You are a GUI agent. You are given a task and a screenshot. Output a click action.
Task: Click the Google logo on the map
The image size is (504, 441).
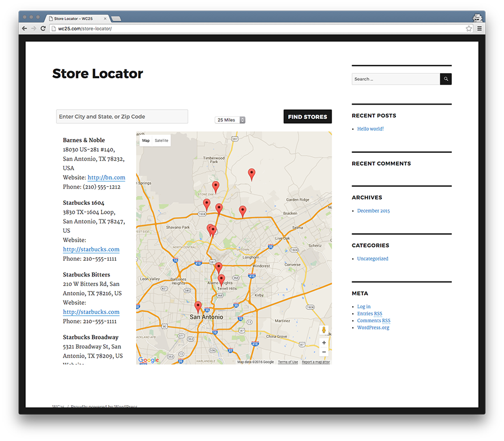click(148, 360)
